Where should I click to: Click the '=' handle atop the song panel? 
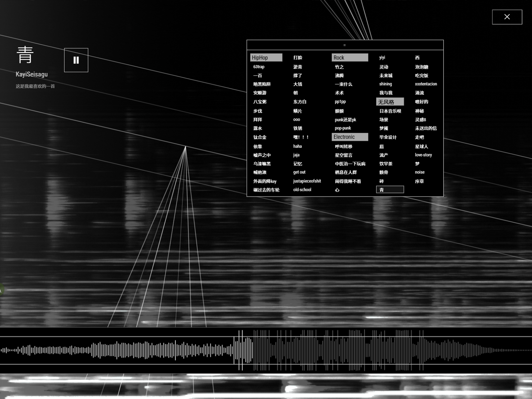[x=345, y=45]
